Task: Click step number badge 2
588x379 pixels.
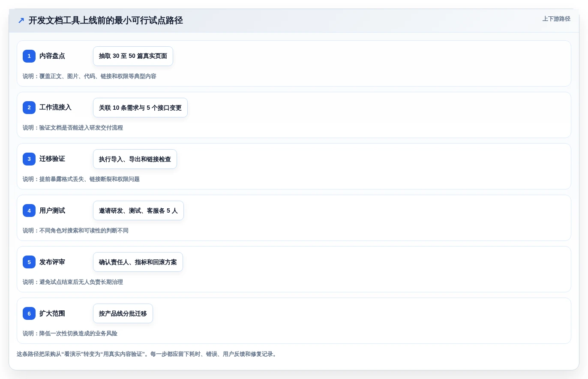Action: (x=29, y=108)
